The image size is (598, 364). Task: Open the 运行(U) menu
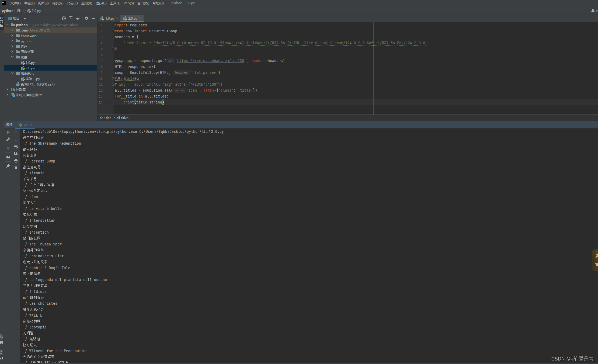pos(101,3)
